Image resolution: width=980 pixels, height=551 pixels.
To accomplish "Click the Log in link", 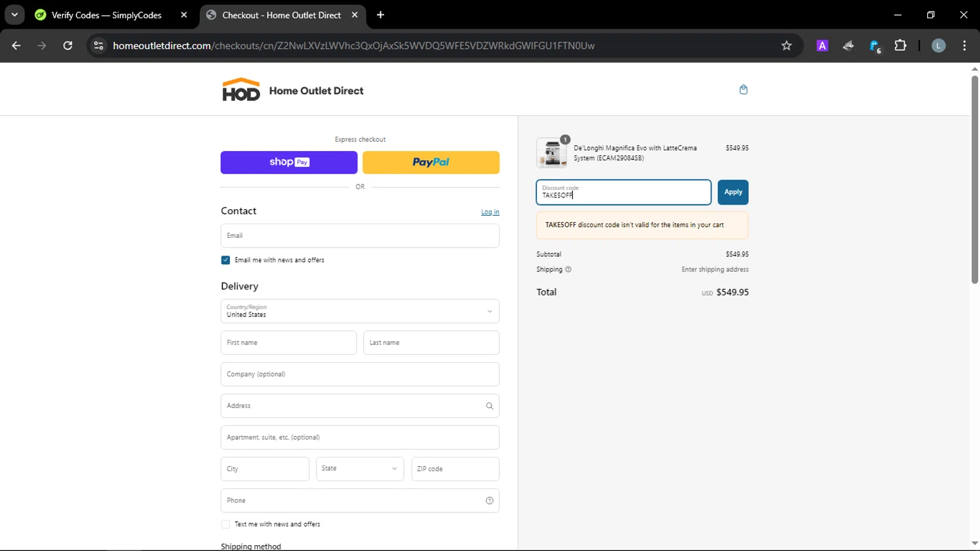I will (490, 212).
